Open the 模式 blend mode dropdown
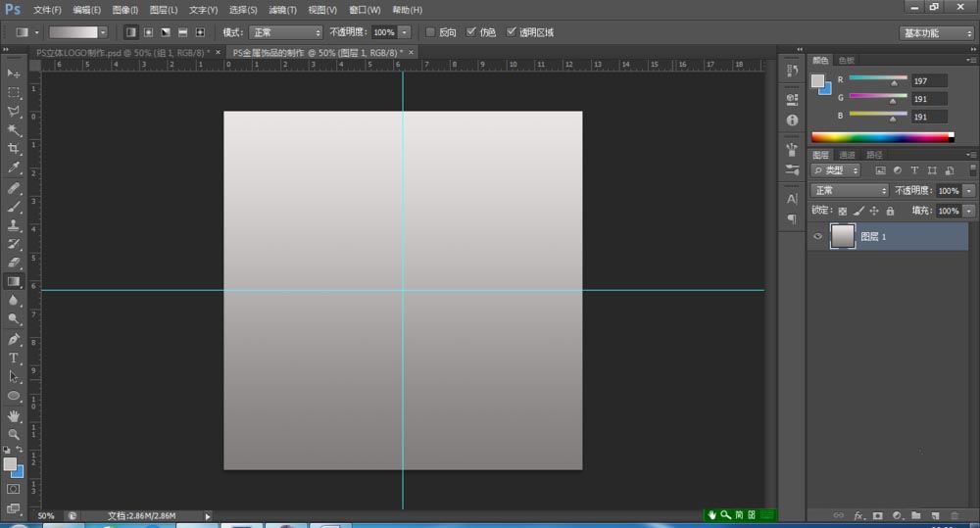 tap(285, 32)
